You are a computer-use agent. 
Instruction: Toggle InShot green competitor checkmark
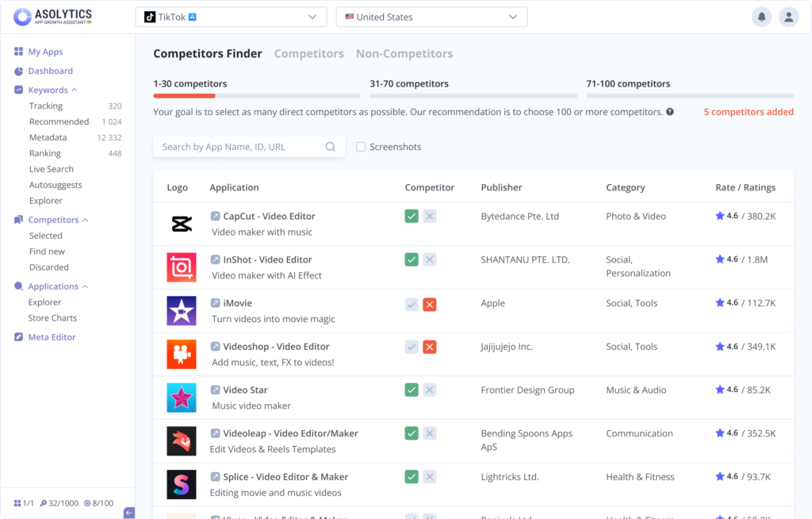[x=412, y=259]
